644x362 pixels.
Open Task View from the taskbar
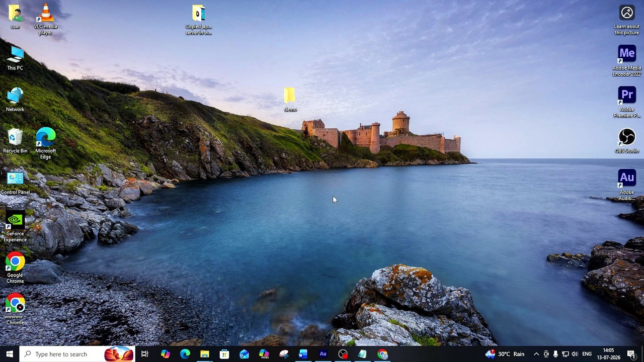click(145, 354)
